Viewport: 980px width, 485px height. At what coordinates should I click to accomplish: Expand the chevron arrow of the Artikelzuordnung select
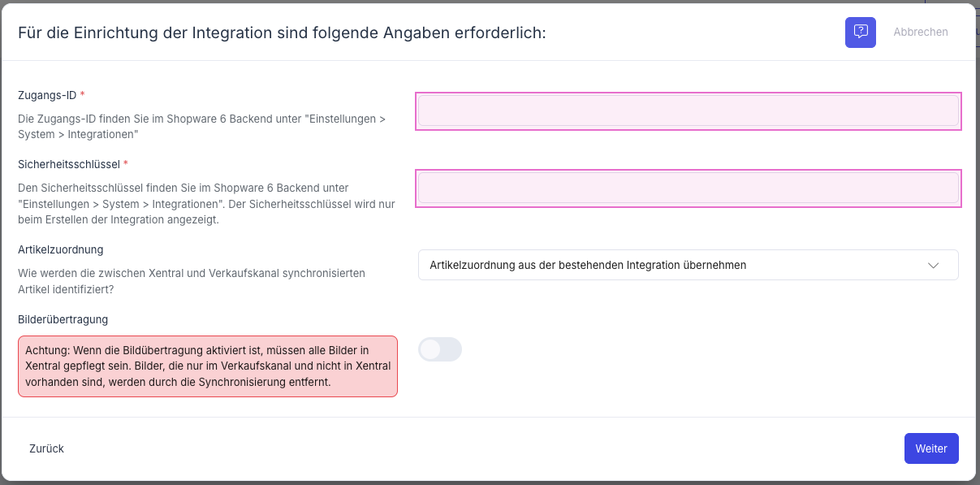pyautogui.click(x=933, y=266)
